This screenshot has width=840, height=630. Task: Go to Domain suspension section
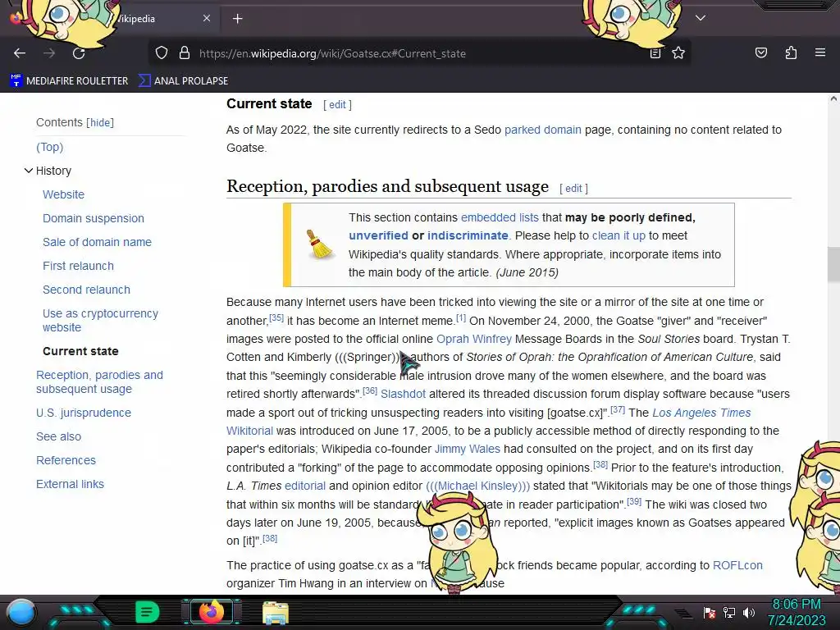pos(94,218)
